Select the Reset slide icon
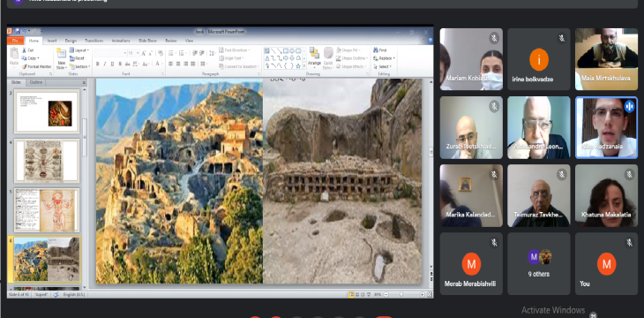Viewport: 644px width, 318px height. pyautogui.click(x=71, y=58)
